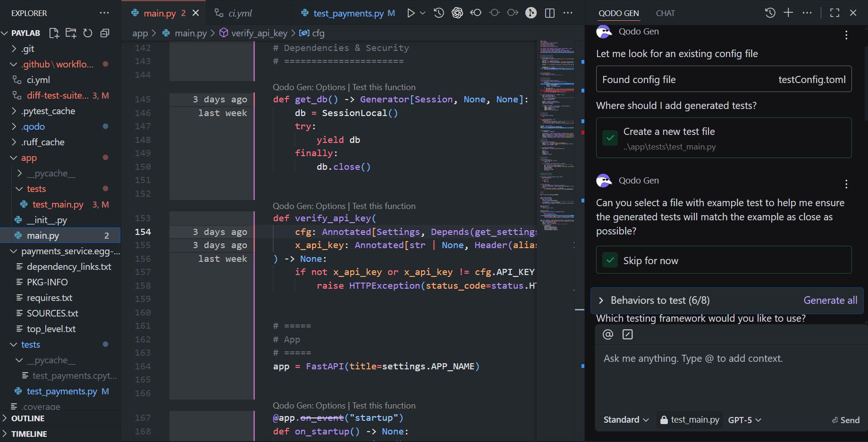Refresh the Explorer file tree
Image resolution: width=868 pixels, height=442 pixels.
pos(87,33)
